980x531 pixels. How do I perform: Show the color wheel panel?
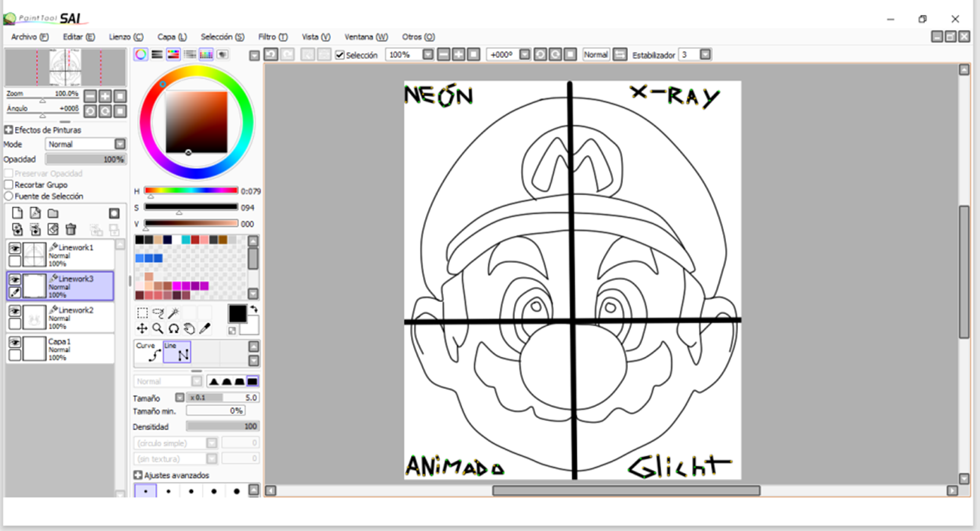[140, 54]
